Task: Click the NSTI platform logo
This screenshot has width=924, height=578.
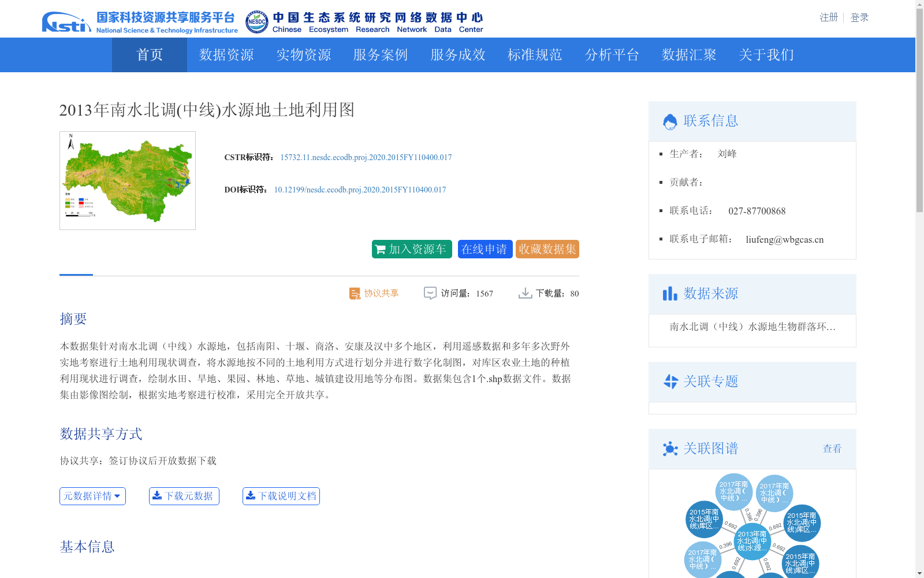Action: tap(140, 23)
